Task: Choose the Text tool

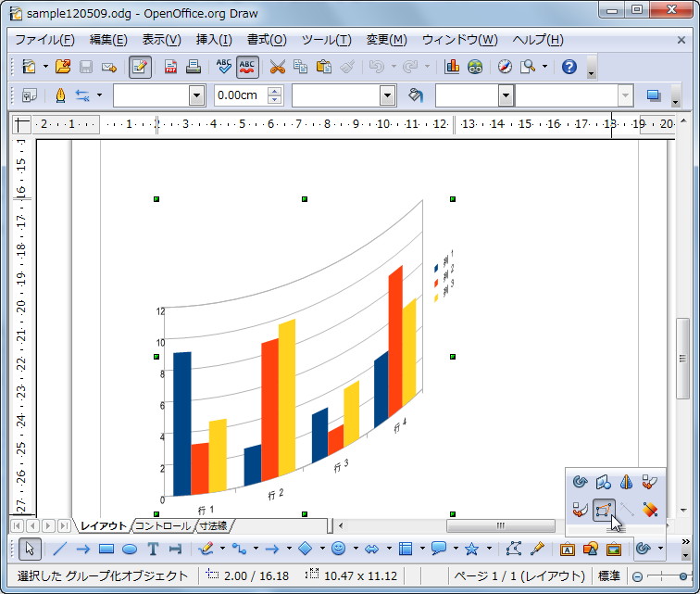Action: [153, 549]
